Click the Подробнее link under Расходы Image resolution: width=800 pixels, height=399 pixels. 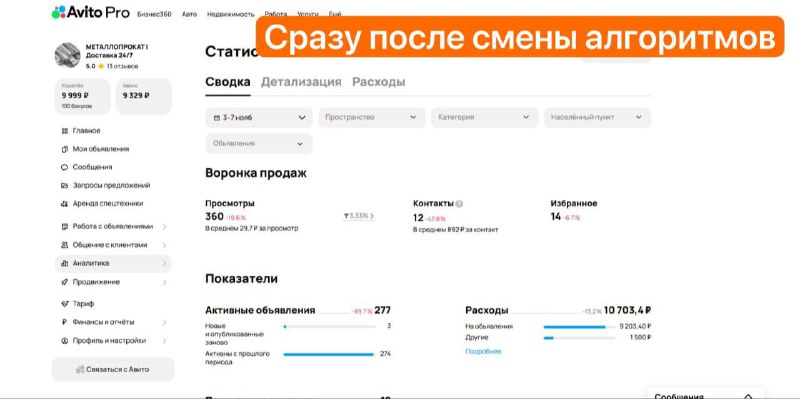[x=483, y=352]
